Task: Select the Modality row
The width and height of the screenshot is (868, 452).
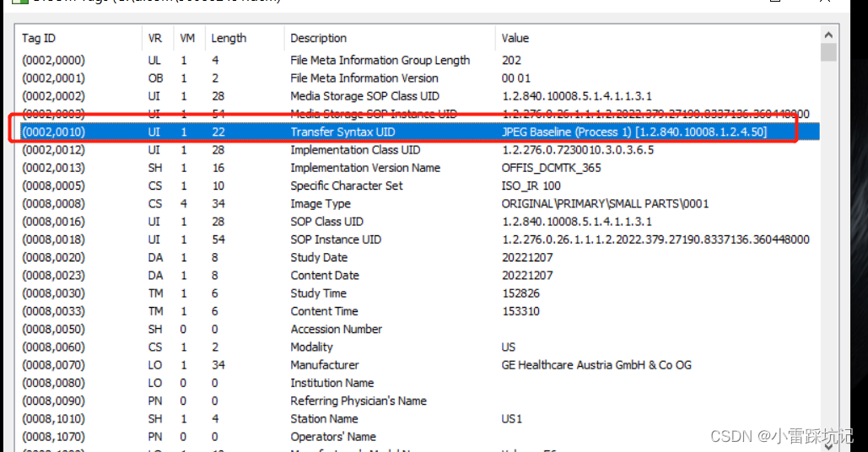Action: 419,347
